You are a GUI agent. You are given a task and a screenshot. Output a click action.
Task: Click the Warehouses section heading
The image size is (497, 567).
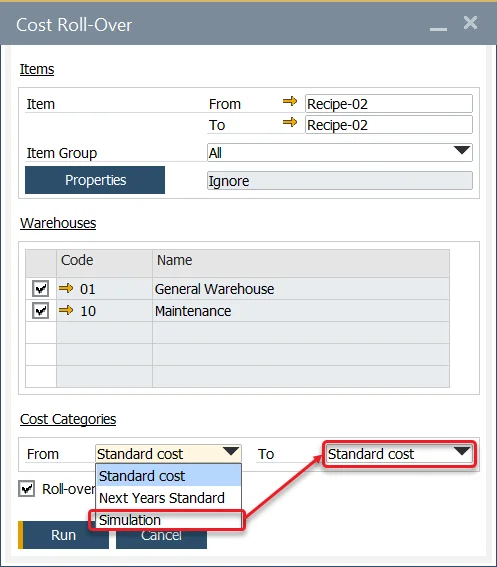58,223
